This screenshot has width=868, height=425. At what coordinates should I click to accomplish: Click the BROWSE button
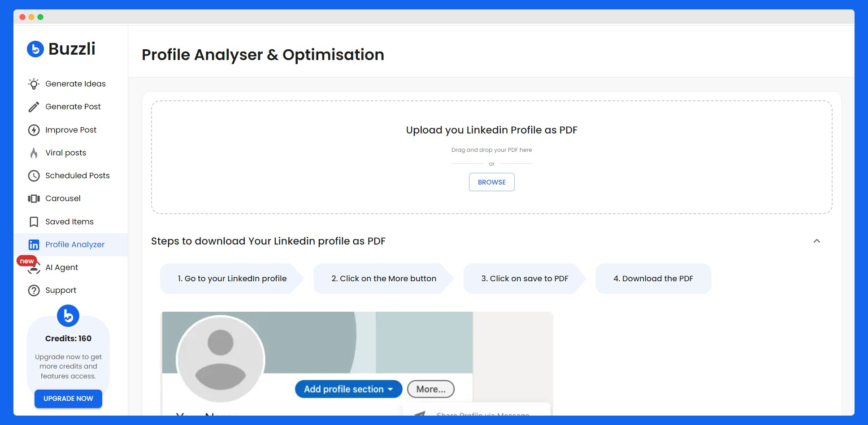492,182
